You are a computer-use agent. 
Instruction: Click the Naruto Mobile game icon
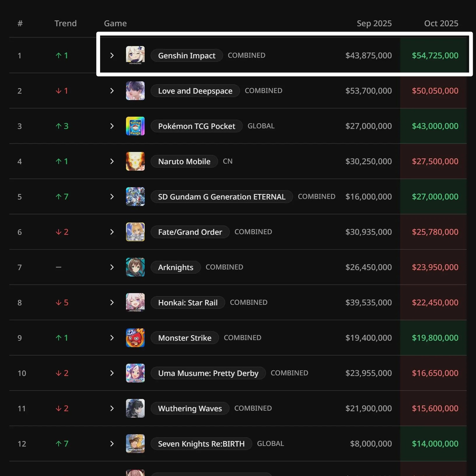coord(135,161)
